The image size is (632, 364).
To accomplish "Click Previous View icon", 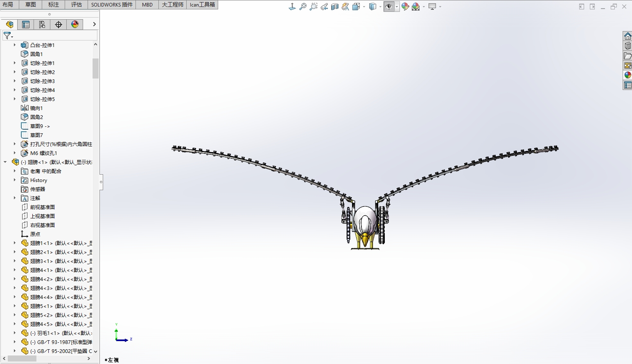I will 324,7.
